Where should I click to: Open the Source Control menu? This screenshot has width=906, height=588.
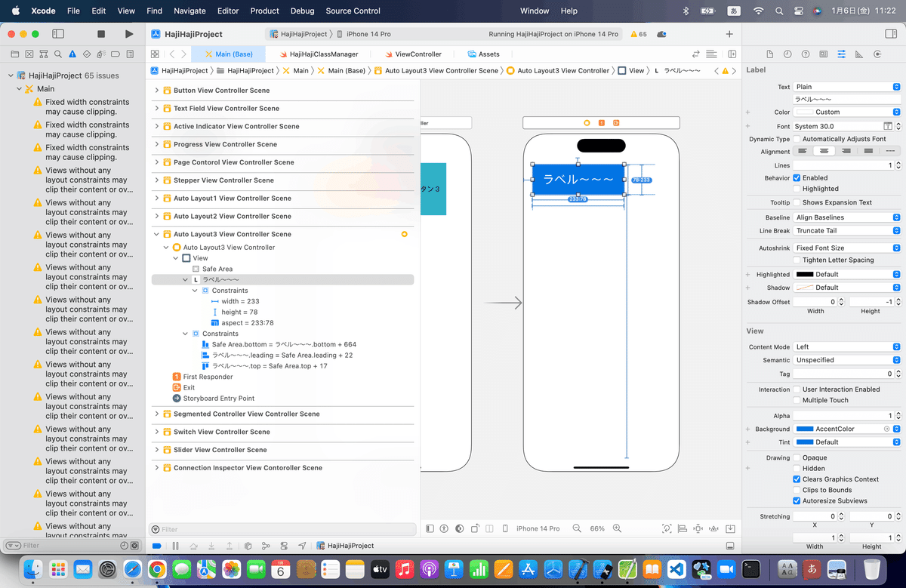[x=353, y=11]
